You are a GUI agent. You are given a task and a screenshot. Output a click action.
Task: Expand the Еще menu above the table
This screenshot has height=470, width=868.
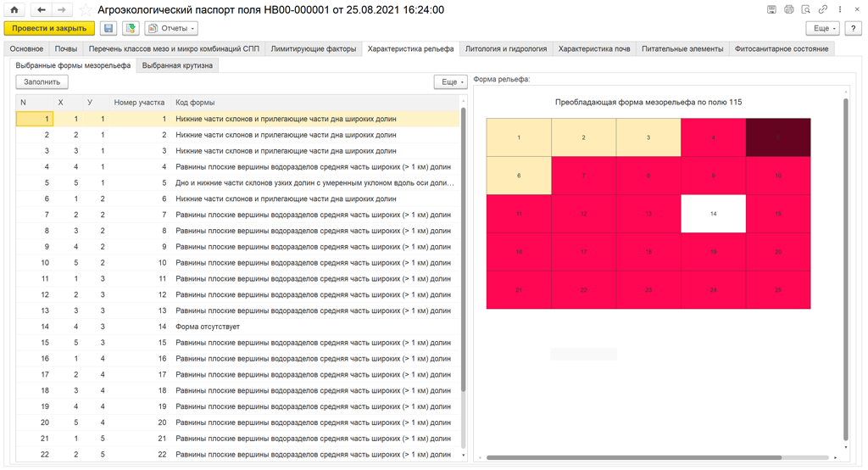pyautogui.click(x=450, y=81)
